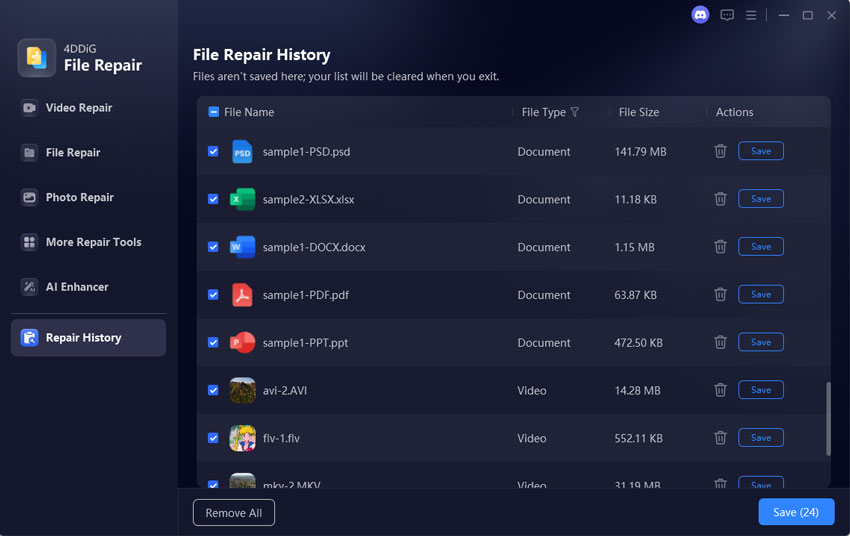
Task: Click the flv-1.flv file name
Action: pos(281,438)
